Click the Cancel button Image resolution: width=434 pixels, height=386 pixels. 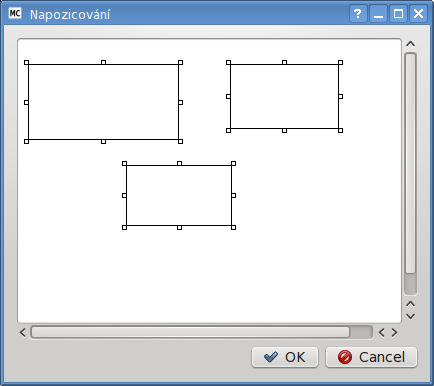click(371, 357)
